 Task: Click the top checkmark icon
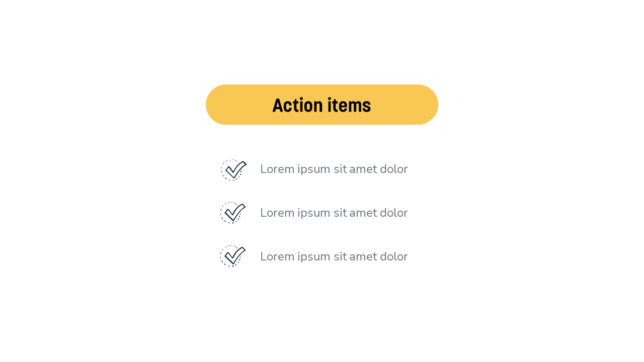point(233,170)
